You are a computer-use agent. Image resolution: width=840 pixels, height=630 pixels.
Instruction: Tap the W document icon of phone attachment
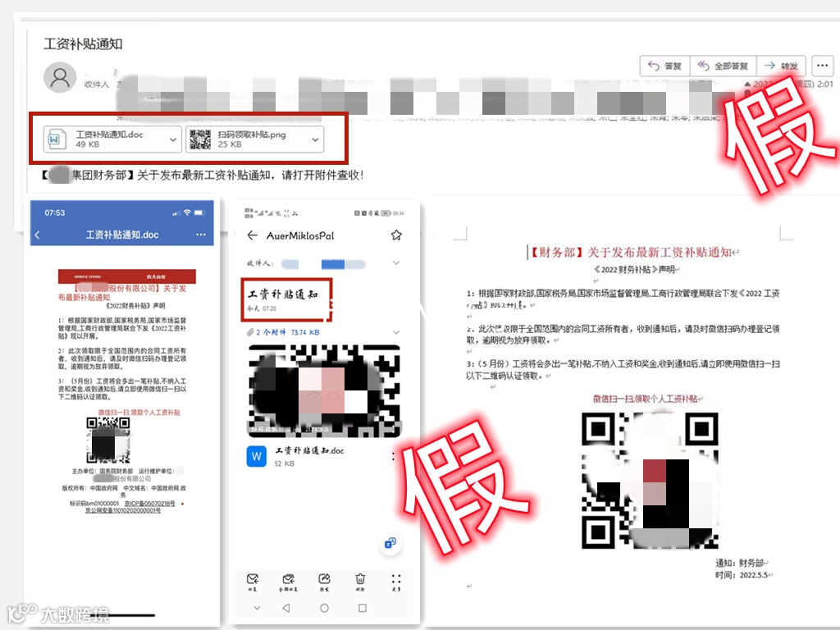point(256,456)
